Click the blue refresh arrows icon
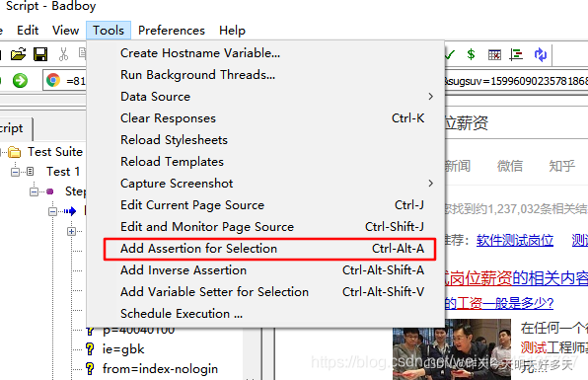This screenshot has height=380, width=588. point(541,54)
